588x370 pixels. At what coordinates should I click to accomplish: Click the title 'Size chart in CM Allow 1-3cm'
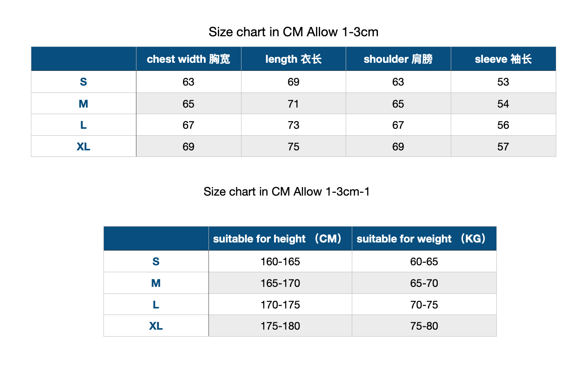click(294, 32)
